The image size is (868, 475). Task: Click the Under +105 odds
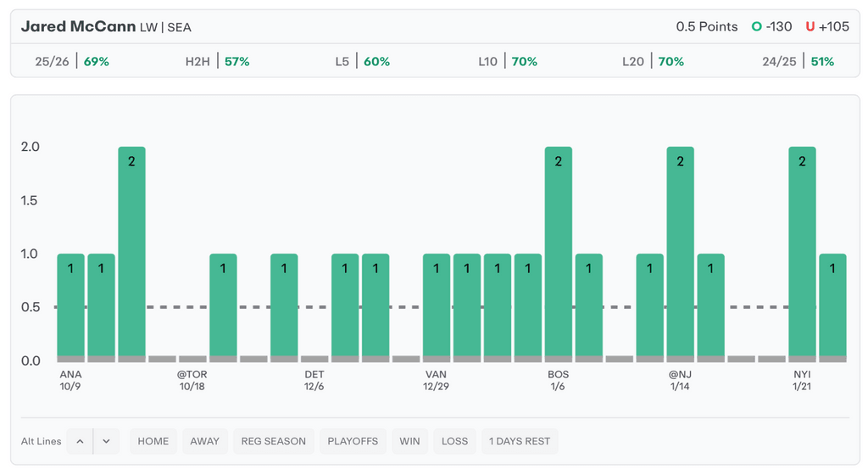[827, 26]
